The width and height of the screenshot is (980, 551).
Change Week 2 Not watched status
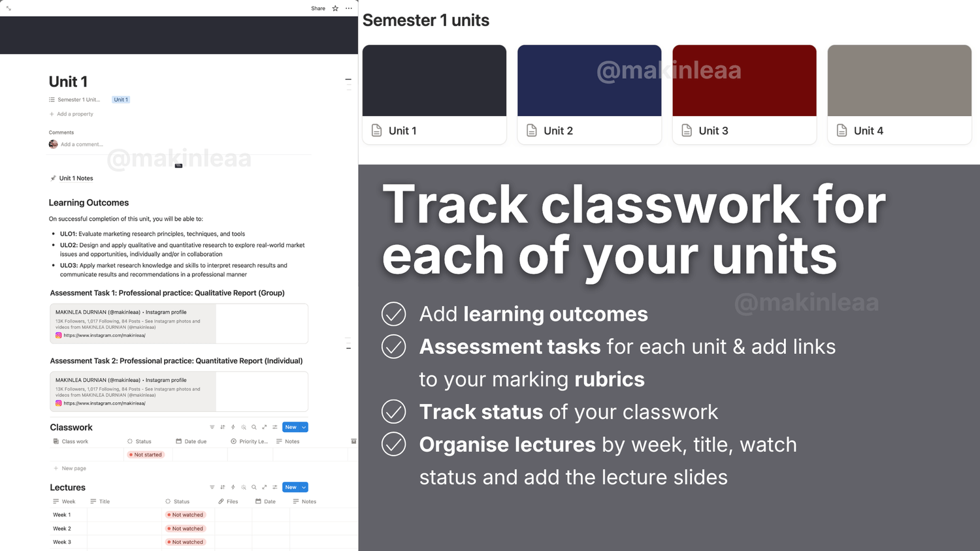[185, 529]
